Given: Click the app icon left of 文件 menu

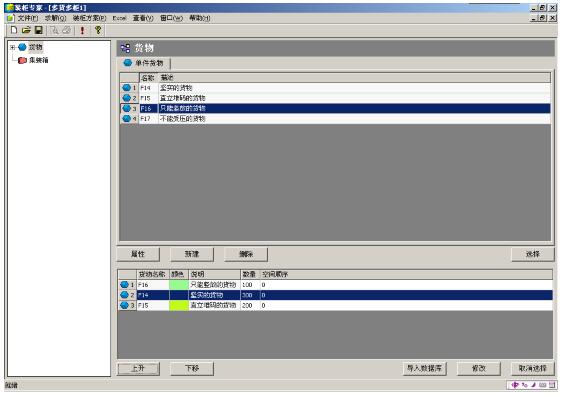Looking at the screenshot, I should point(10,18).
